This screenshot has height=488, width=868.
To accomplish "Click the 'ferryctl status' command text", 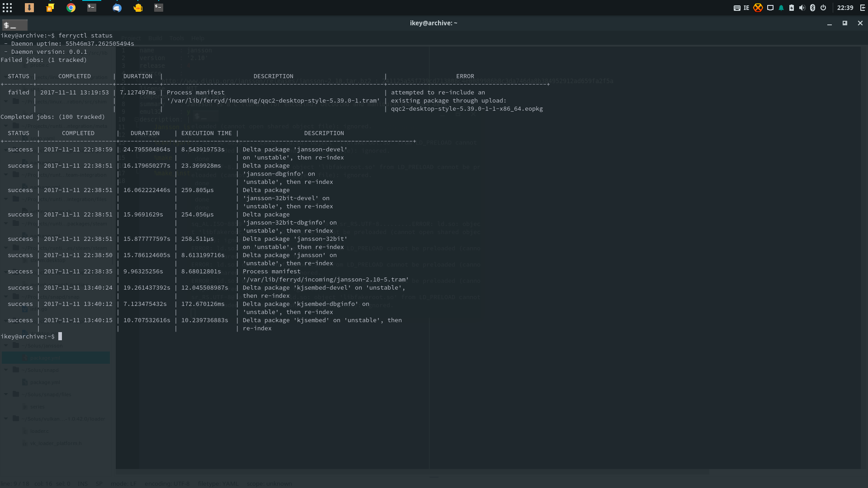I will pyautogui.click(x=85, y=36).
